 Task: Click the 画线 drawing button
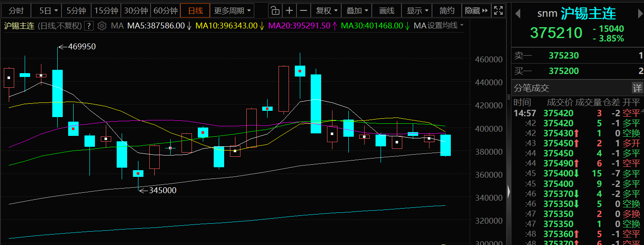[386, 10]
